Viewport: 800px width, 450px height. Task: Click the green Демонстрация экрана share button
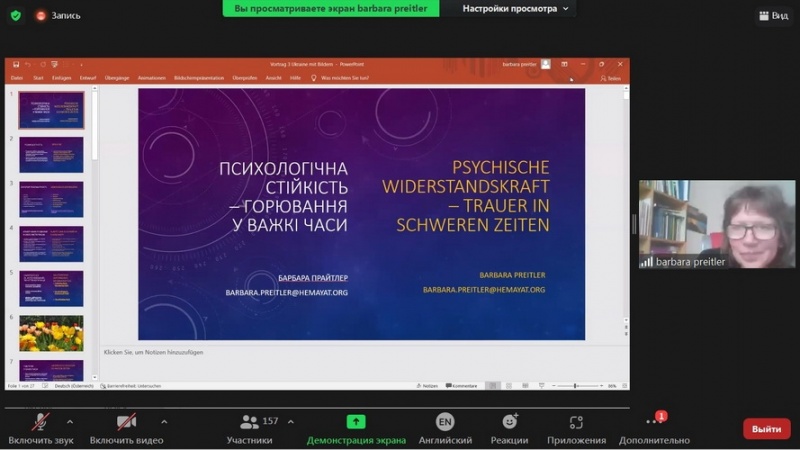(x=356, y=428)
